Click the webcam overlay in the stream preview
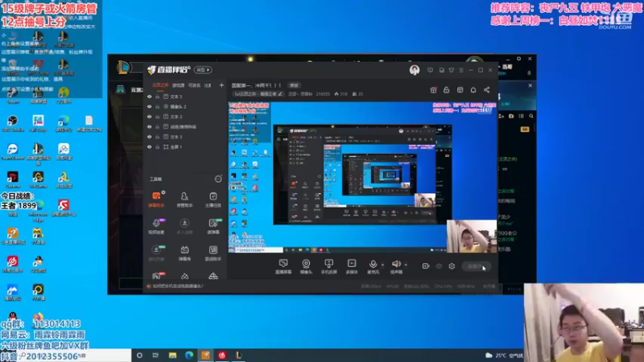Viewport: 644px width, 362px height. [472, 236]
